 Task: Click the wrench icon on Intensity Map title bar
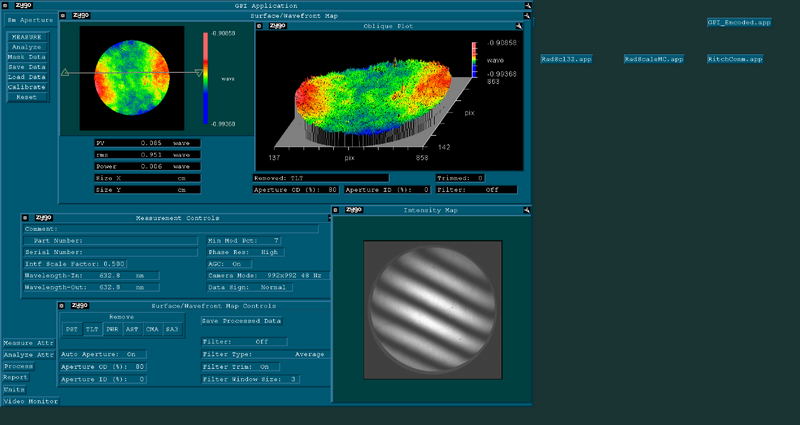[527, 210]
